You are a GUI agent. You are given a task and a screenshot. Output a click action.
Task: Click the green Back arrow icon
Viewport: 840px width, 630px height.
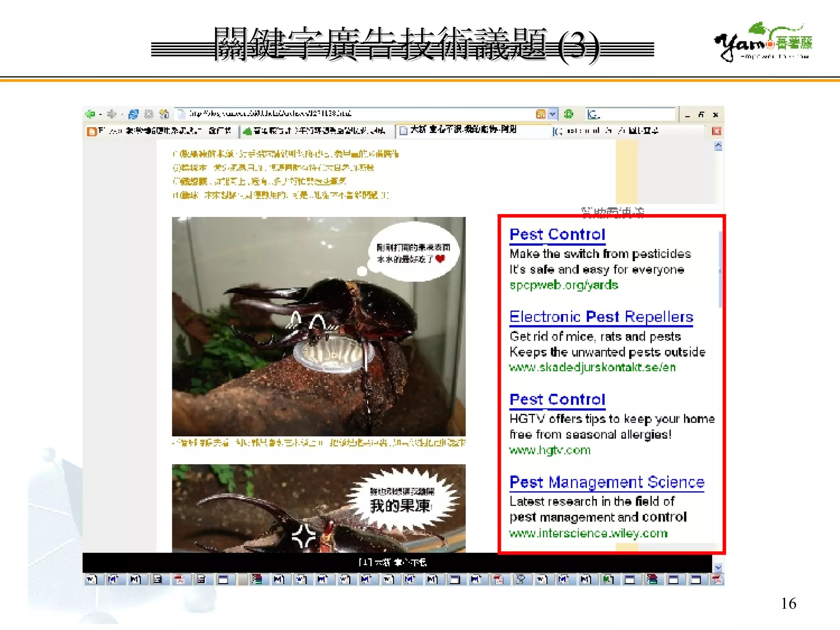90,114
